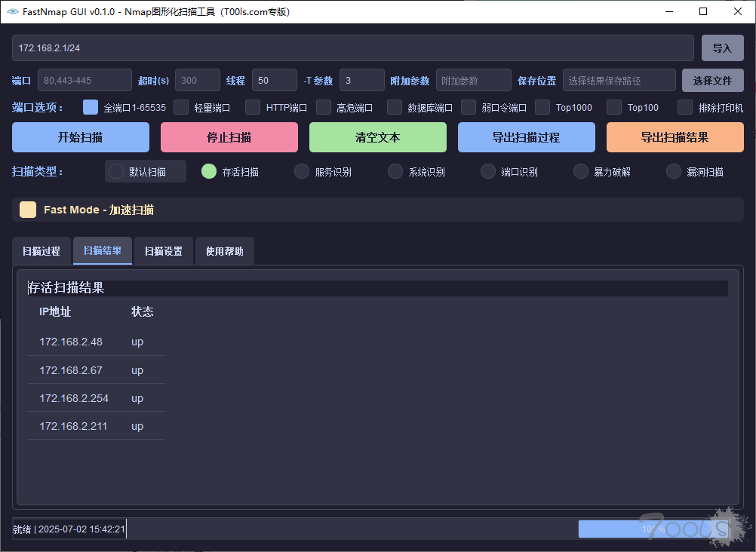The width and height of the screenshot is (756, 552).
Task: Select the 172.168.2.48 result row
Action: coord(97,342)
